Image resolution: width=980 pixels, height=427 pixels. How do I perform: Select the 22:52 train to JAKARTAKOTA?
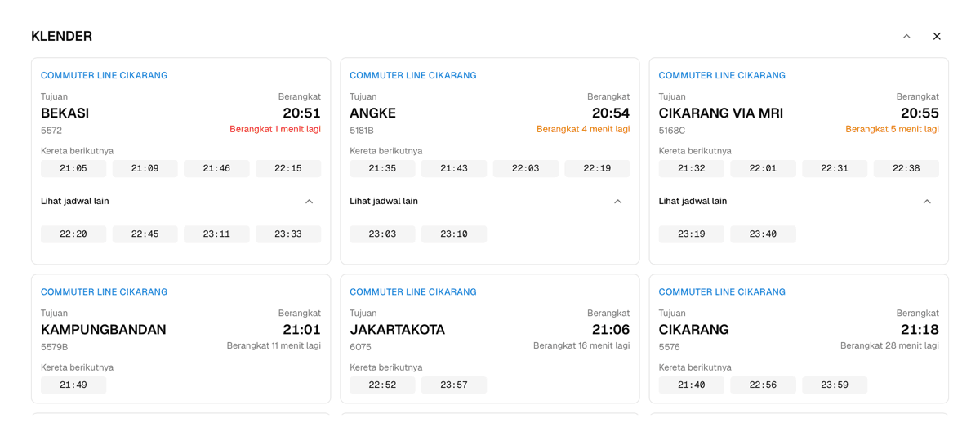pyautogui.click(x=382, y=385)
